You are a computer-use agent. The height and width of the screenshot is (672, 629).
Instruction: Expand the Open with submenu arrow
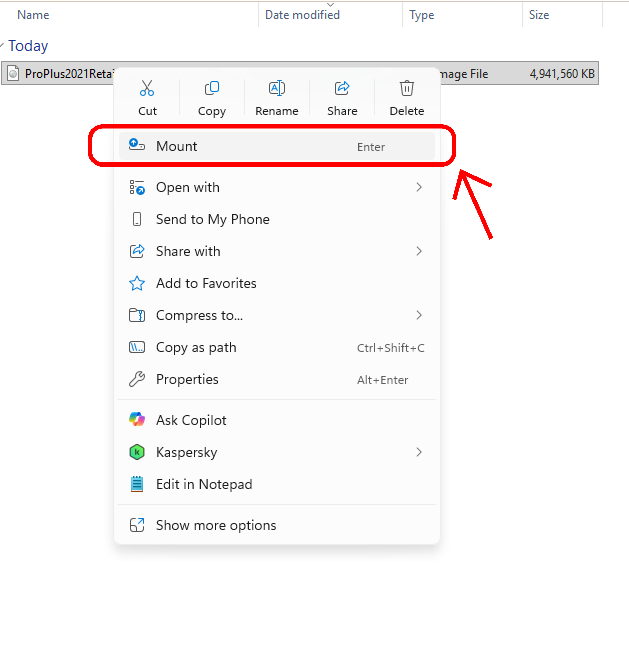click(x=419, y=187)
